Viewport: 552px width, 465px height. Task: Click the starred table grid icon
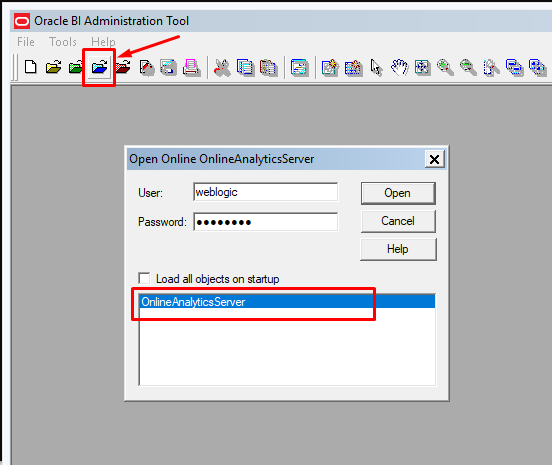pos(353,68)
